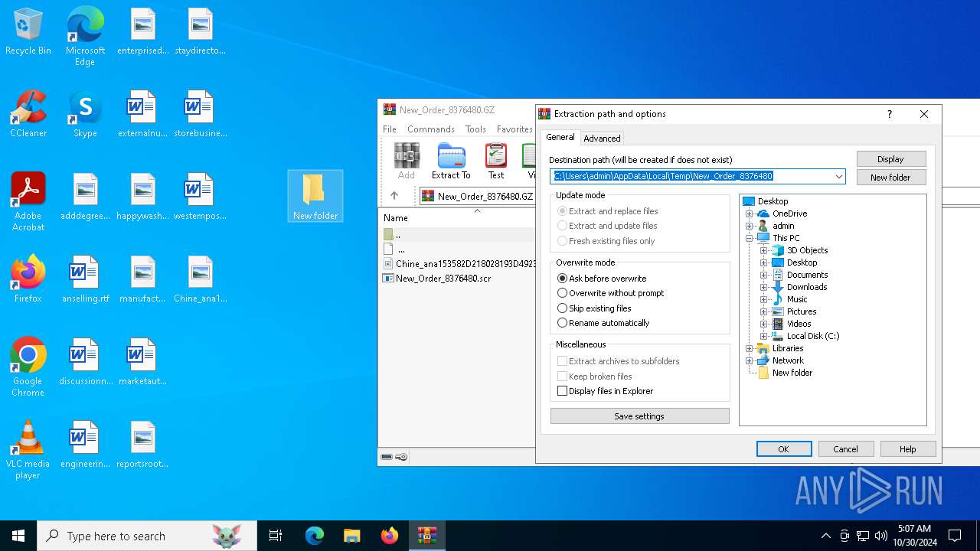Select the enterprised image file on desktop
The image size is (980, 551).
142,32
